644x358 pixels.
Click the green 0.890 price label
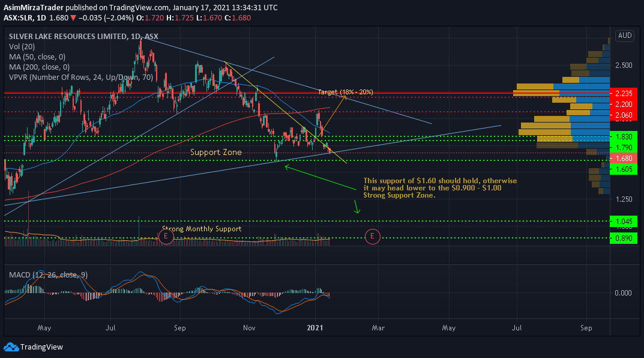point(624,238)
